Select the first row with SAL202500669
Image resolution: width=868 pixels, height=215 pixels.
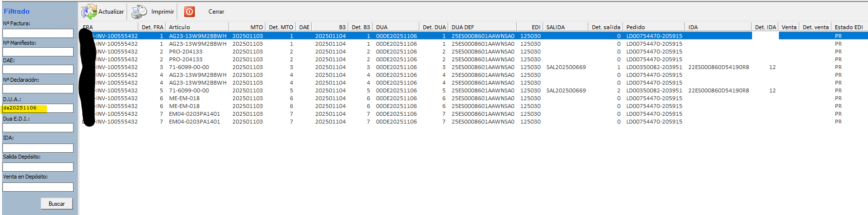tap(566, 67)
